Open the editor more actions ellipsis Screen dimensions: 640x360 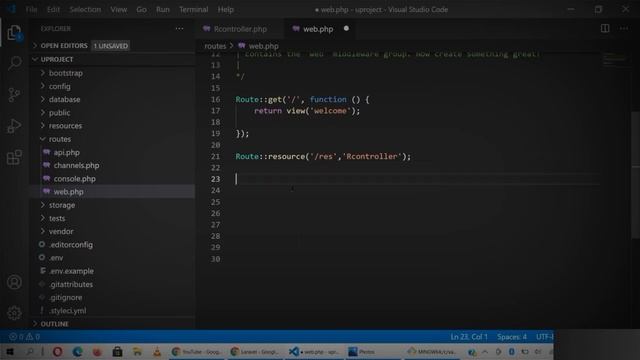click(x=624, y=28)
